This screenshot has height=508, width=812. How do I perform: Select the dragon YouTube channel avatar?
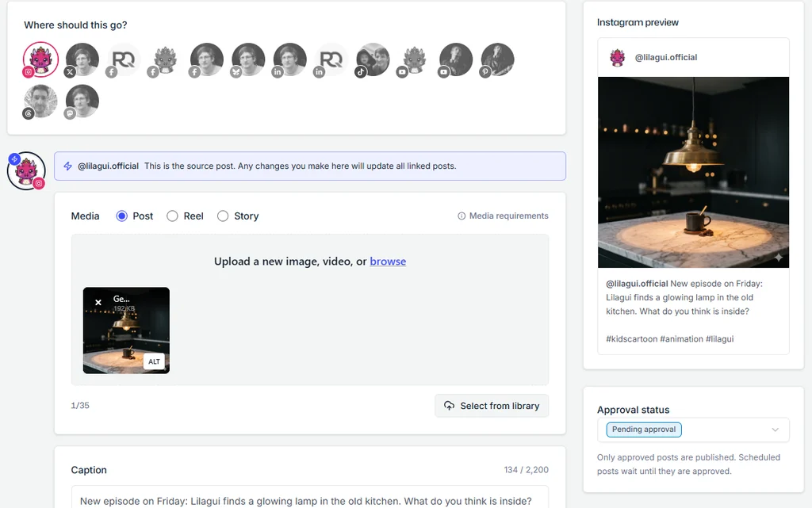coord(414,59)
